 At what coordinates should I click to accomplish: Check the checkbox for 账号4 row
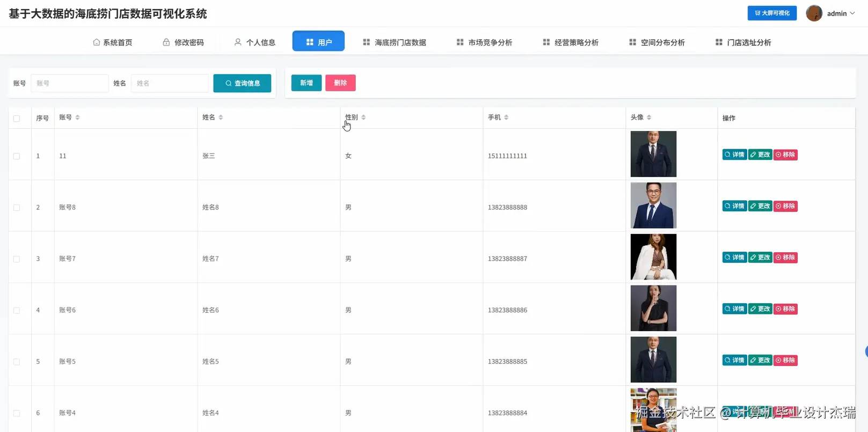17,414
